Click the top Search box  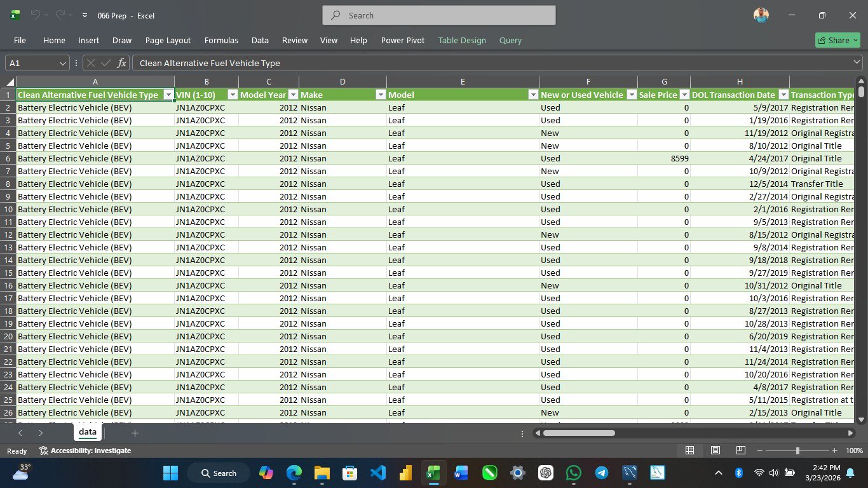(438, 15)
